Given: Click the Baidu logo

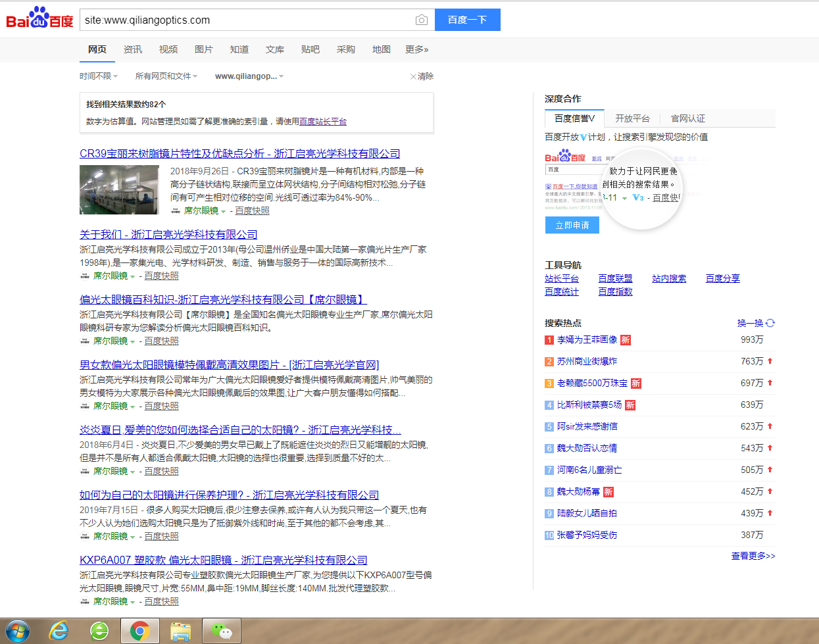Looking at the screenshot, I should (39, 18).
